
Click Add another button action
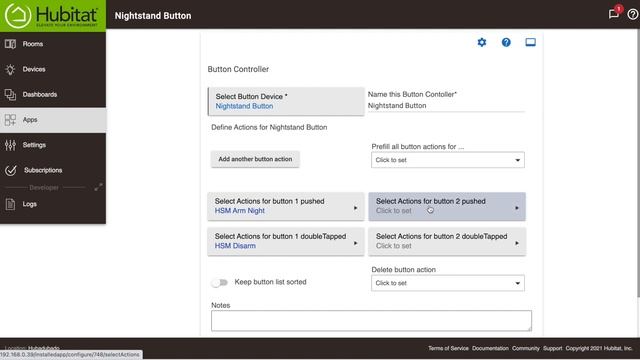click(255, 159)
